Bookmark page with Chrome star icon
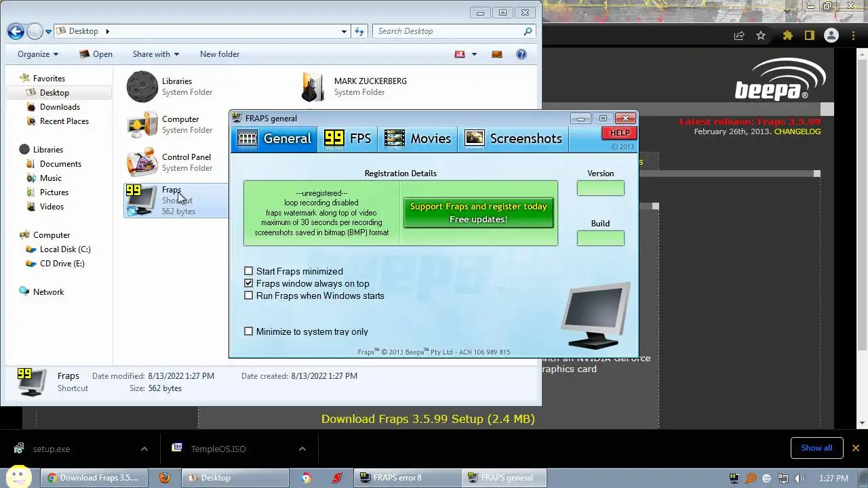The image size is (868, 488). point(761,36)
